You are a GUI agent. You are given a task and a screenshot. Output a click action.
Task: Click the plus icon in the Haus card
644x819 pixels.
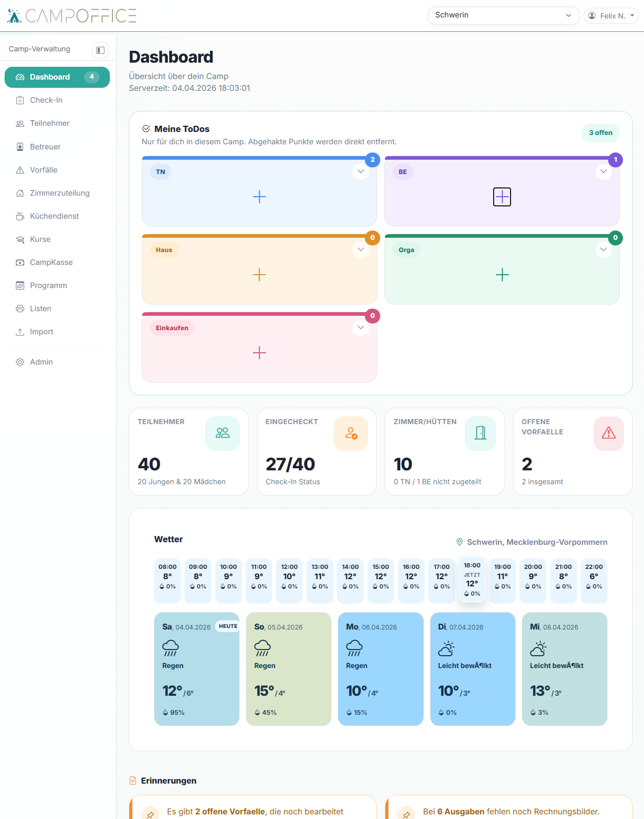pos(259,275)
